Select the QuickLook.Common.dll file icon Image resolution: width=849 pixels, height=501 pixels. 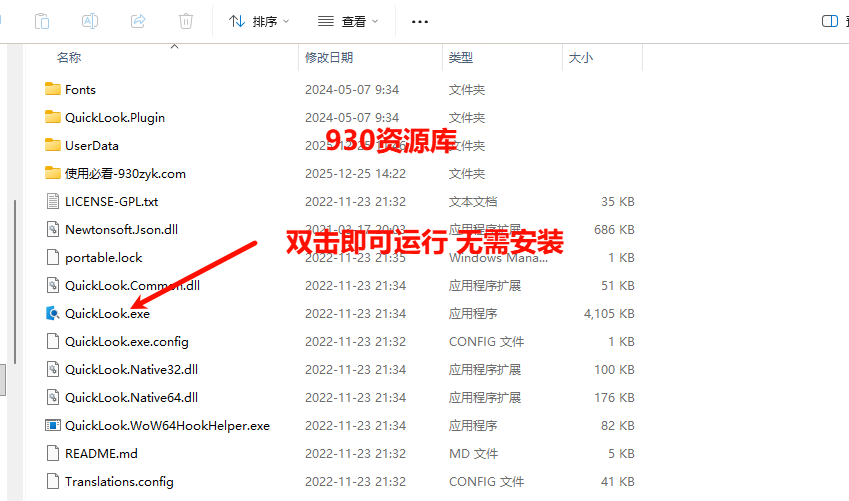click(x=53, y=285)
